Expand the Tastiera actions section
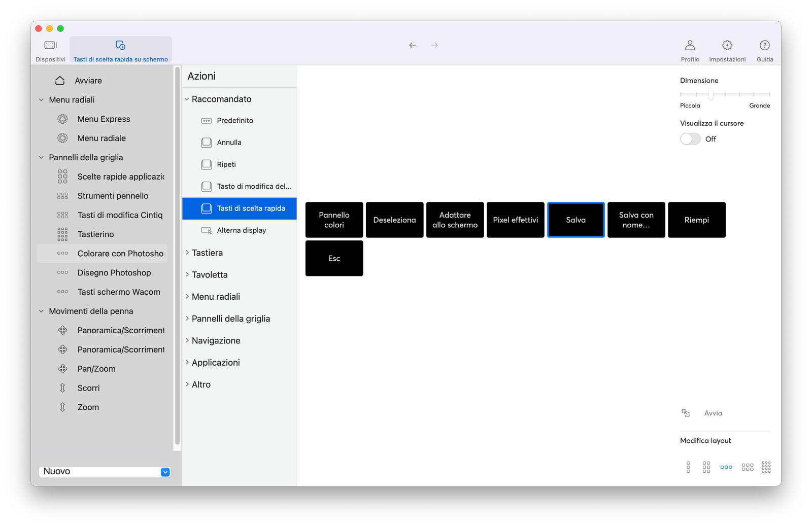The height and width of the screenshot is (527, 812). [187, 253]
